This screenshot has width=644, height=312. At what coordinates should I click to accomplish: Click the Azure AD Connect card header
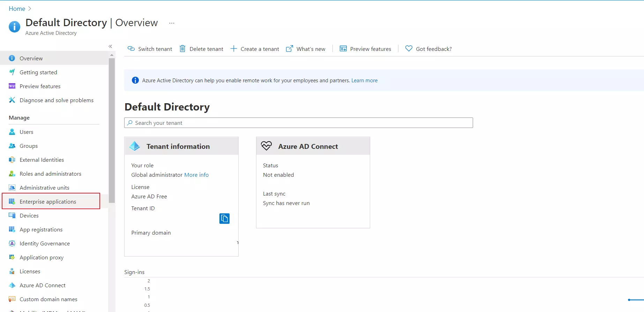tap(313, 146)
